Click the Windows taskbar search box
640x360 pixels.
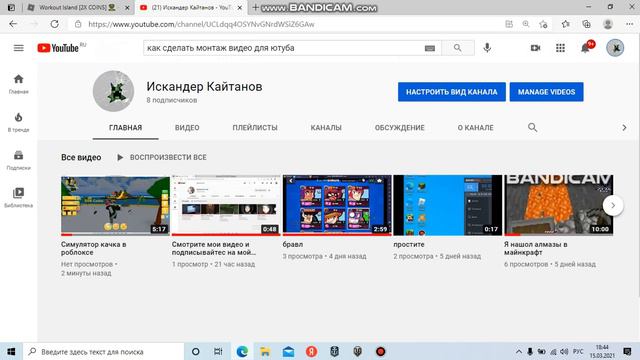[104, 351]
